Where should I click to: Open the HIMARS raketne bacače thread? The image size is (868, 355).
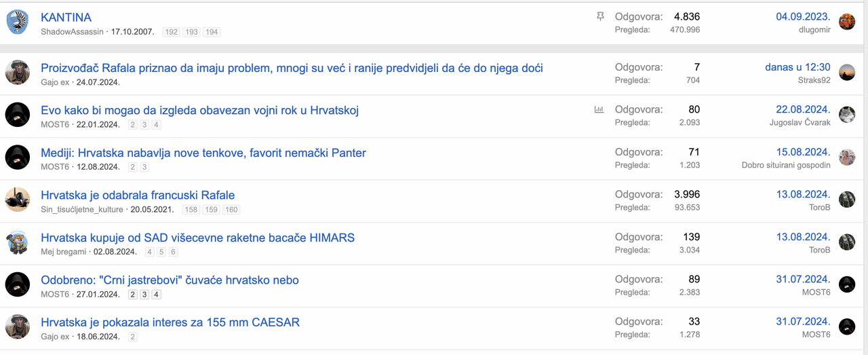click(197, 238)
